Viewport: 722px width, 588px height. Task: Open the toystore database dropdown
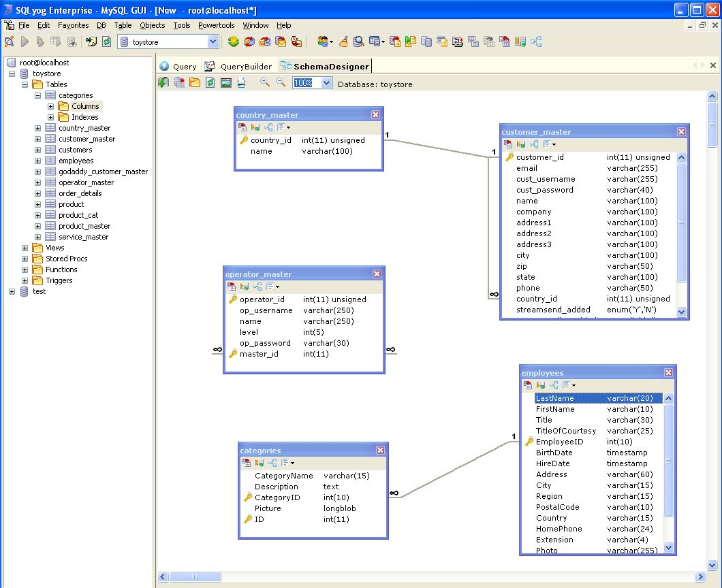[213, 42]
